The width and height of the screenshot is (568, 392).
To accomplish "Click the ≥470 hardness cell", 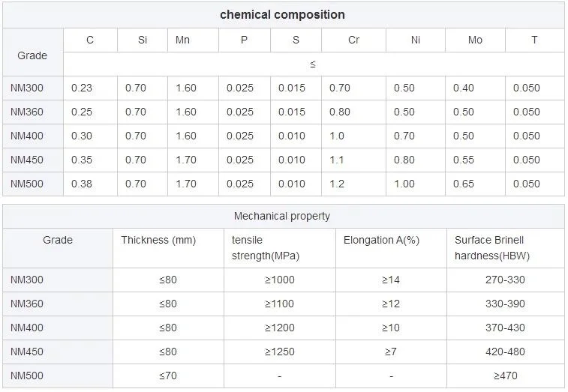I will click(506, 376).
